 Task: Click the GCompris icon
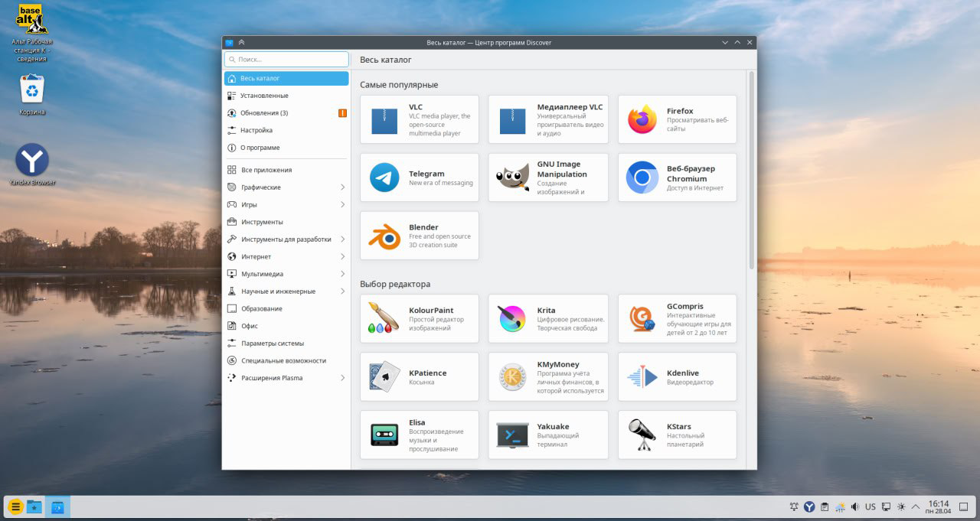coord(642,318)
